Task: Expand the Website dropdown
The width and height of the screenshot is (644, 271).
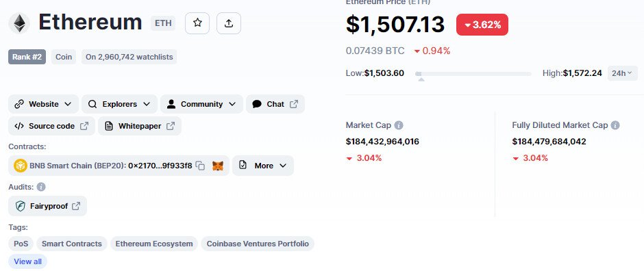Action: (x=43, y=104)
